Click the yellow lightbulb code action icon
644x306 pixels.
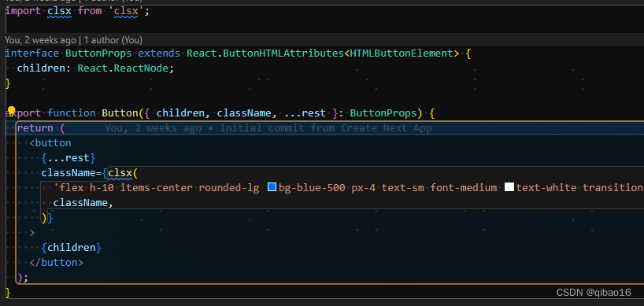12,110
